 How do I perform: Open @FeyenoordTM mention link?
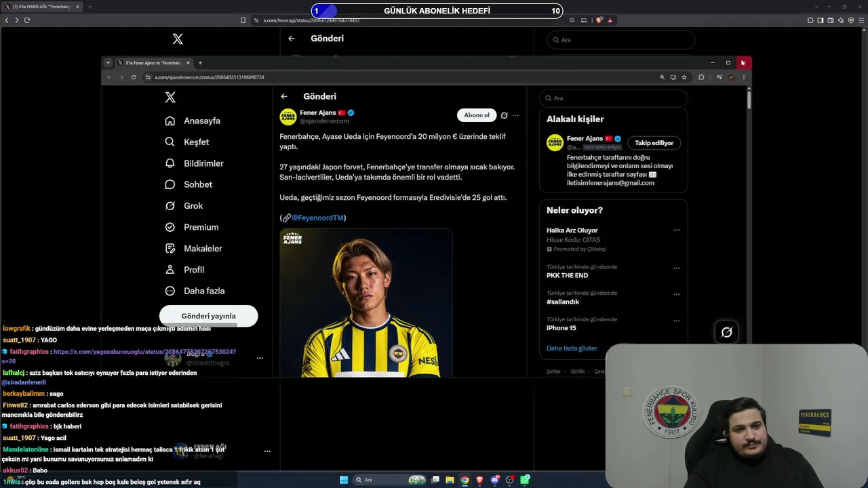pos(317,218)
